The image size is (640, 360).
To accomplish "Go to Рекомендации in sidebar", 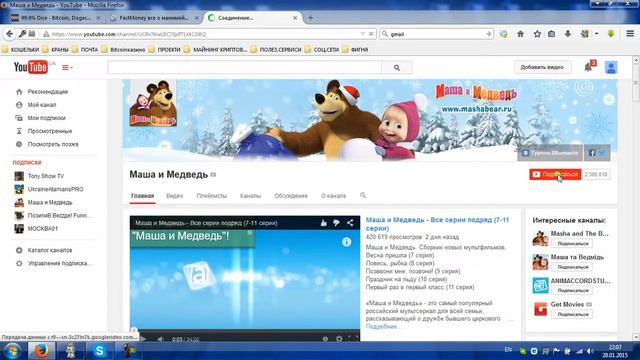I will (x=48, y=92).
